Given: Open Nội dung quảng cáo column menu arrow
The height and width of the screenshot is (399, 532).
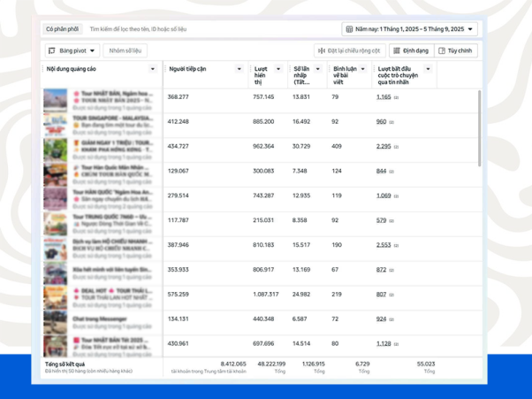Looking at the screenshot, I should pyautogui.click(x=153, y=69).
